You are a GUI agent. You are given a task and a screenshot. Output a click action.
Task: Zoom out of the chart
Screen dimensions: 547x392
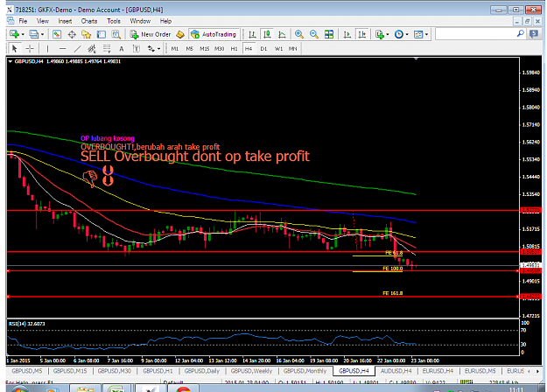pos(314,34)
